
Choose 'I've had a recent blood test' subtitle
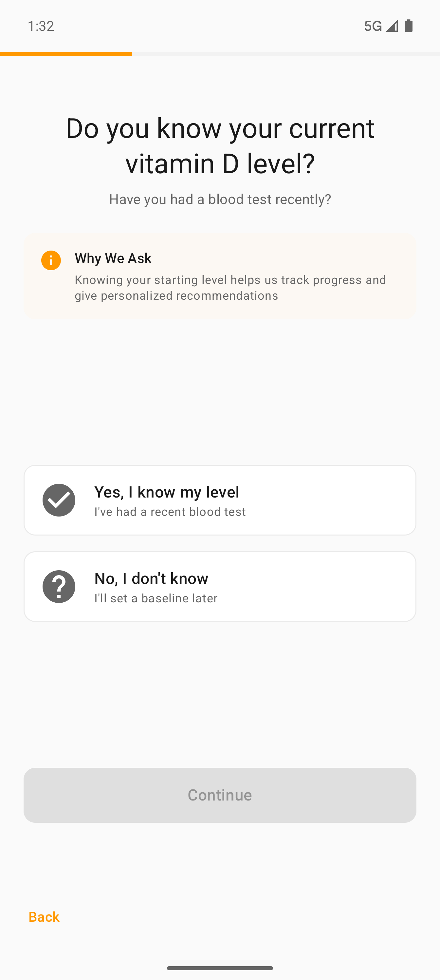point(170,512)
